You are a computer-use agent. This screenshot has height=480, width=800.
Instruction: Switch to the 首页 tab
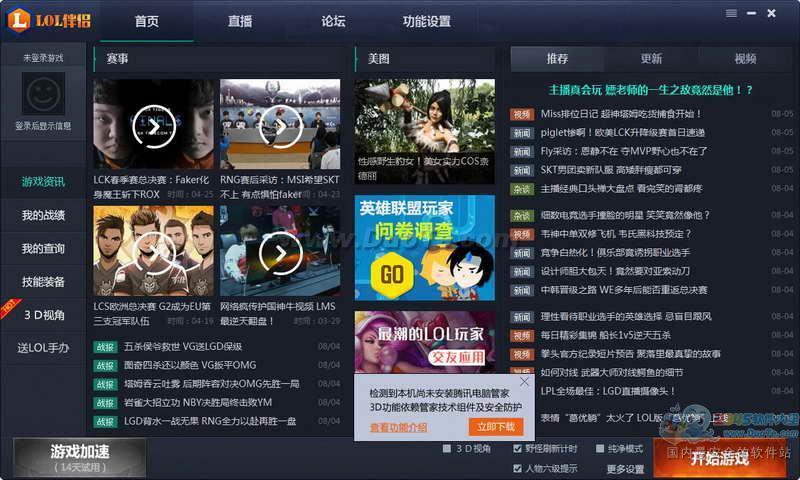tap(146, 21)
